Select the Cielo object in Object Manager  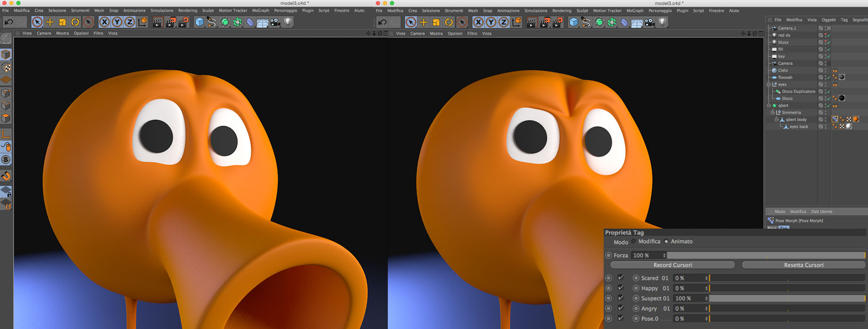pyautogui.click(x=783, y=70)
